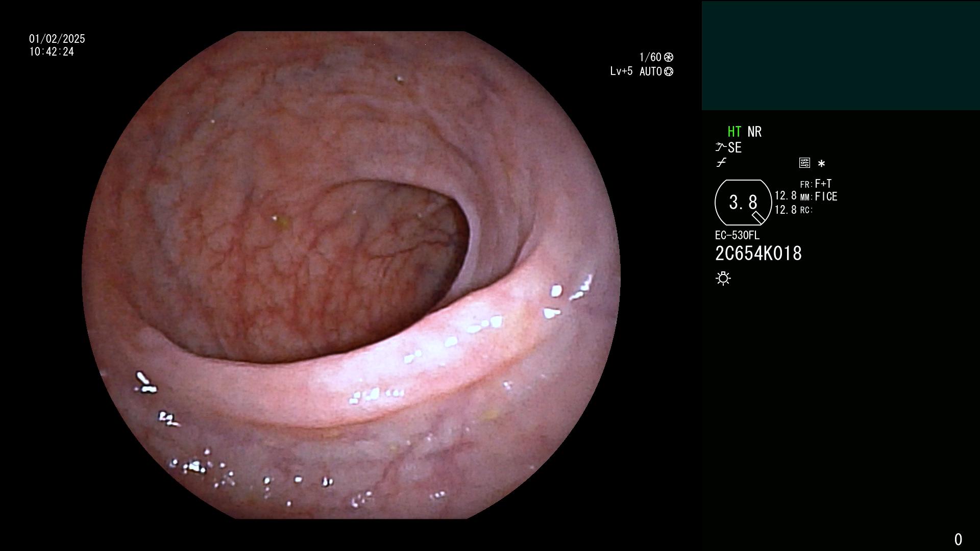Click the serial number 2C654K018

758,254
